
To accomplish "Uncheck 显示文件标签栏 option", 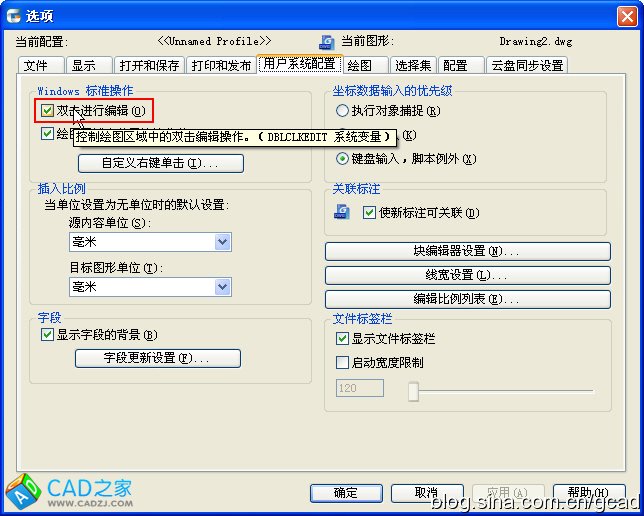I will point(343,339).
